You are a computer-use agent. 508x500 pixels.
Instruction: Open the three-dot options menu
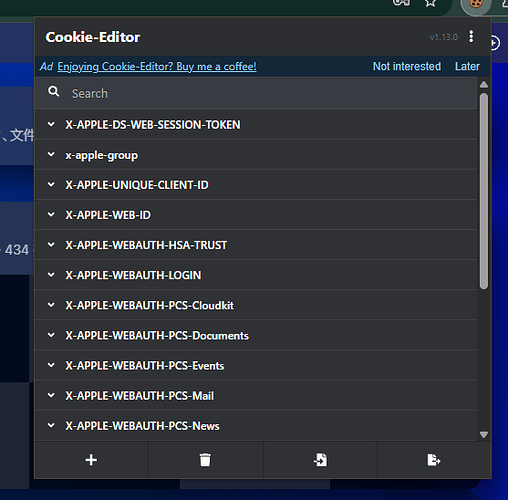click(x=471, y=36)
